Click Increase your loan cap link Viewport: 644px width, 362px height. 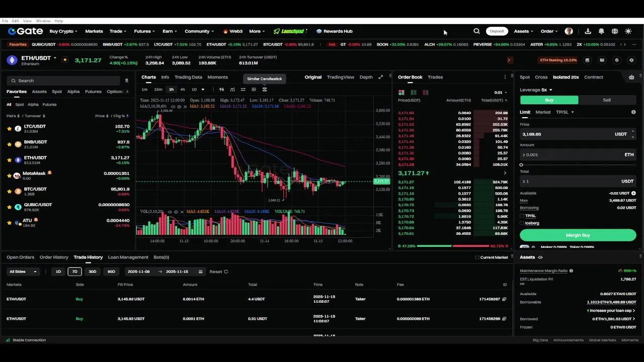point(612,311)
